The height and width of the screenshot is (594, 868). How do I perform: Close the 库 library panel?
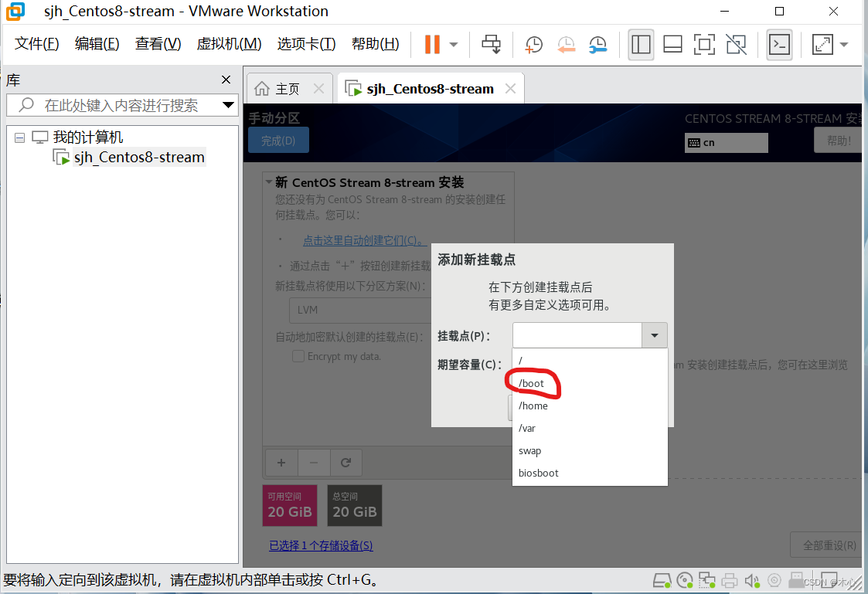point(226,80)
